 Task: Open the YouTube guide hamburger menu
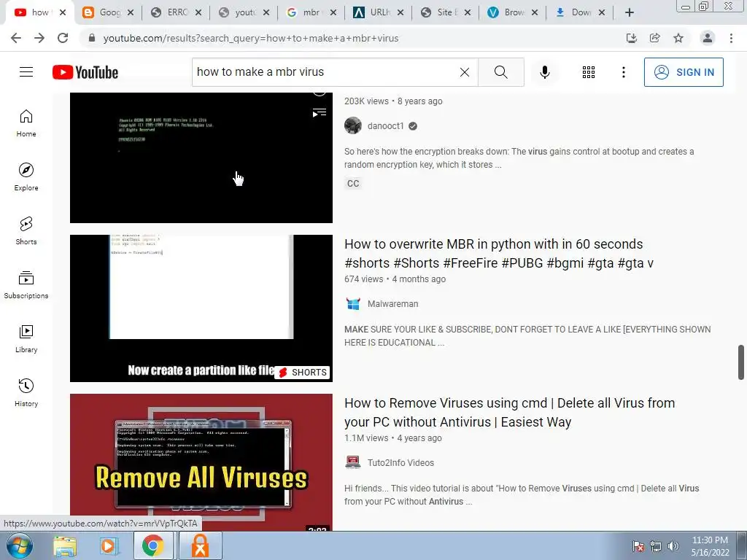coord(26,72)
